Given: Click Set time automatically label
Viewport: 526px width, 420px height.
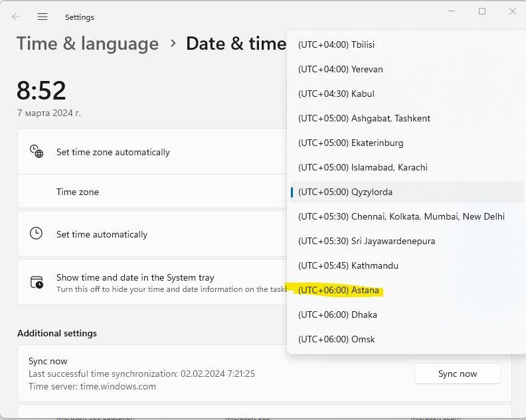Looking at the screenshot, I should (x=102, y=234).
